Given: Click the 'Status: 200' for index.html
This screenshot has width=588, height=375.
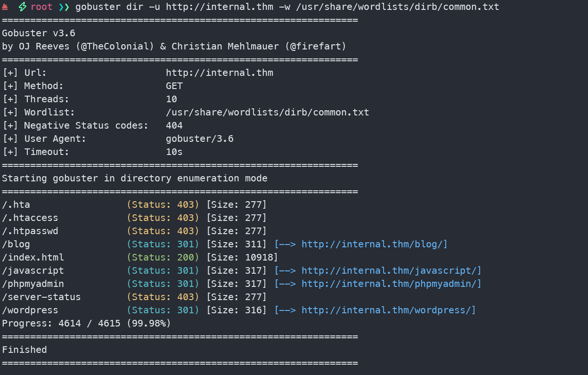Looking at the screenshot, I should [163, 258].
